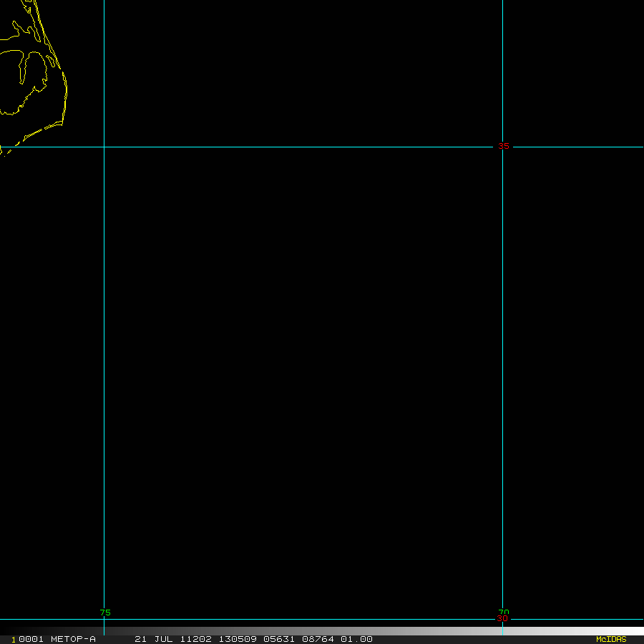Click the green 75 longitude label

tap(105, 613)
